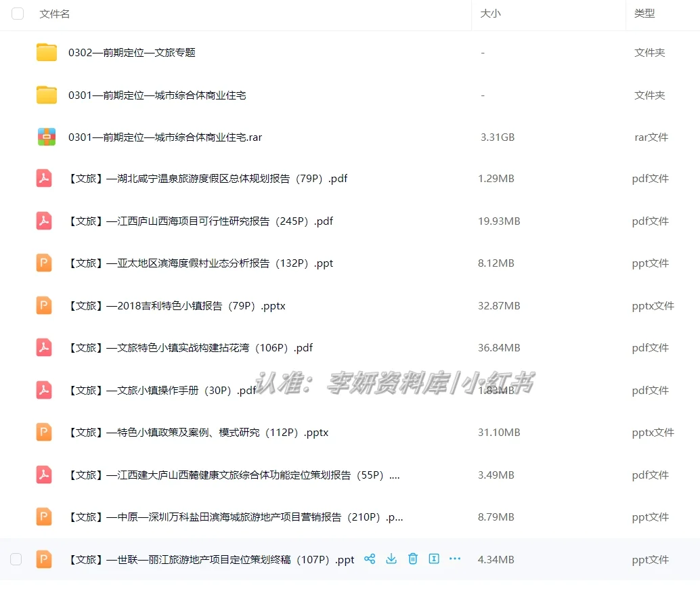Click the 19.93MB size value
This screenshot has height=589, width=700.
[x=499, y=221]
